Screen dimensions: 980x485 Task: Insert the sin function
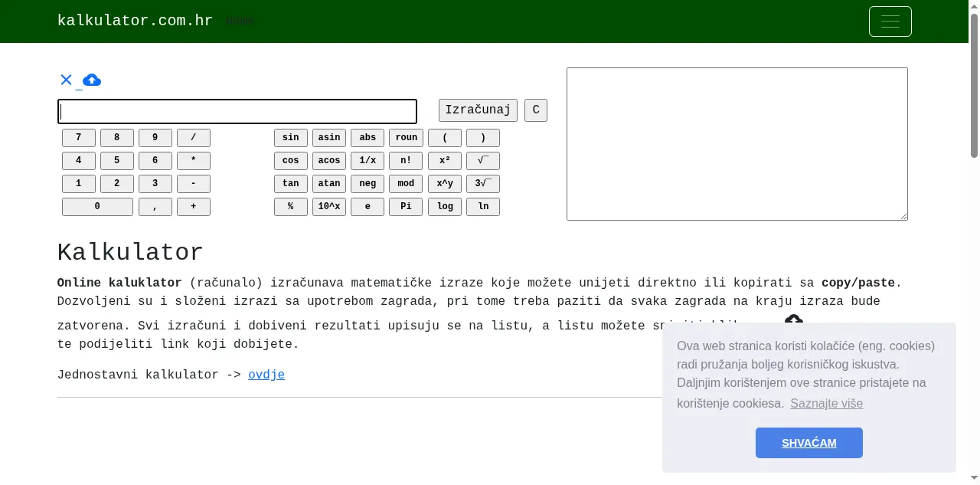point(291,138)
